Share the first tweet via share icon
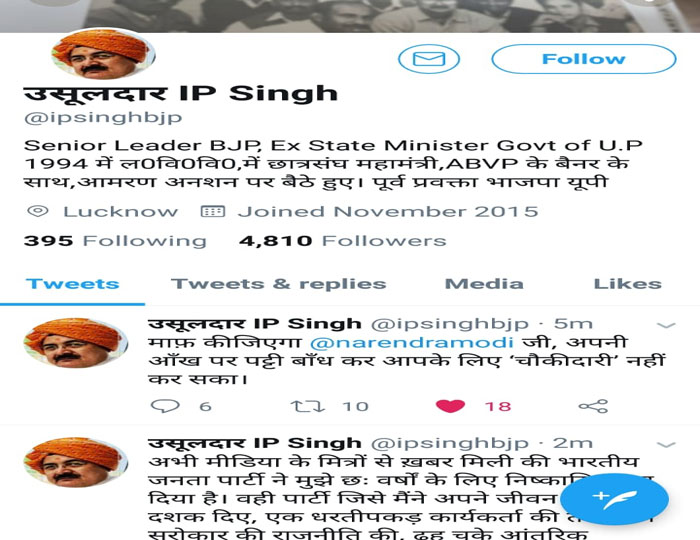The height and width of the screenshot is (540, 700). tap(593, 406)
